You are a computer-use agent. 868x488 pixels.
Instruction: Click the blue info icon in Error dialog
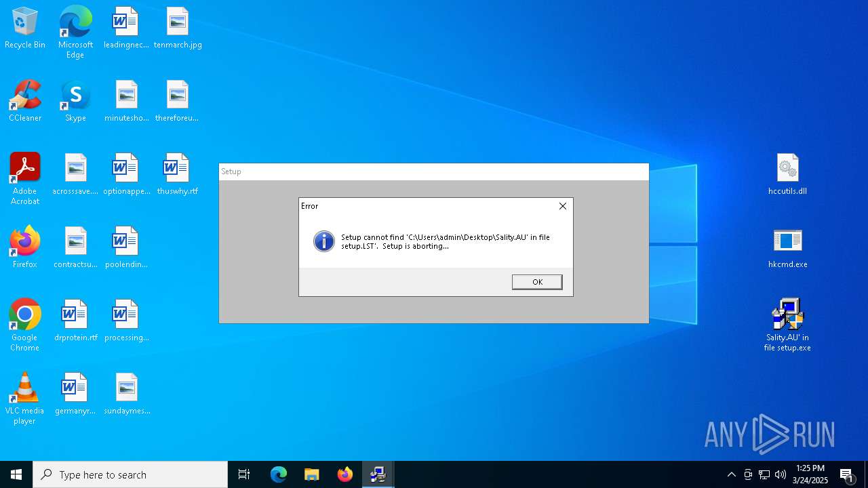pyautogui.click(x=324, y=241)
